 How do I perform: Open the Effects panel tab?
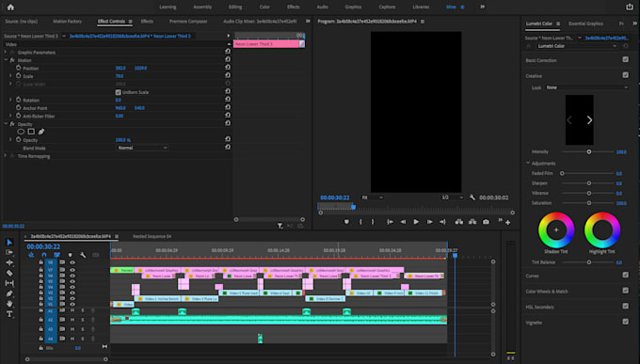pyautogui.click(x=147, y=22)
